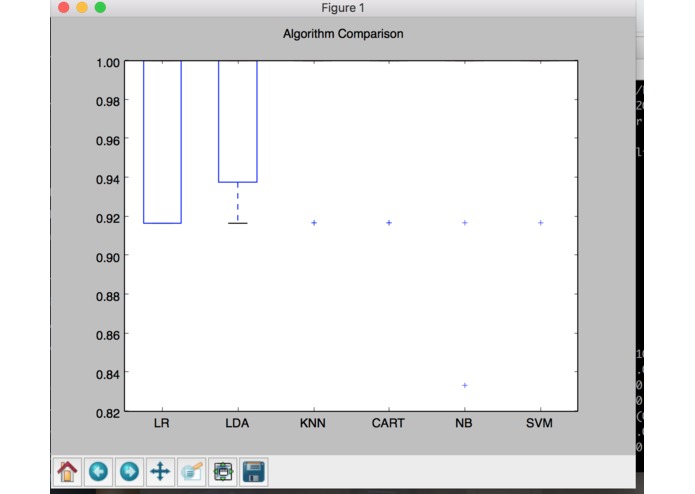Click the 0.92 y-axis tick label
Viewport: 695px width, 494px height.
[108, 218]
